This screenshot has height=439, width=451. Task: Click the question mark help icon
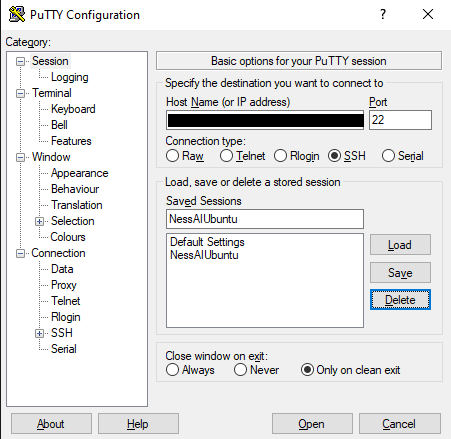[x=383, y=14]
